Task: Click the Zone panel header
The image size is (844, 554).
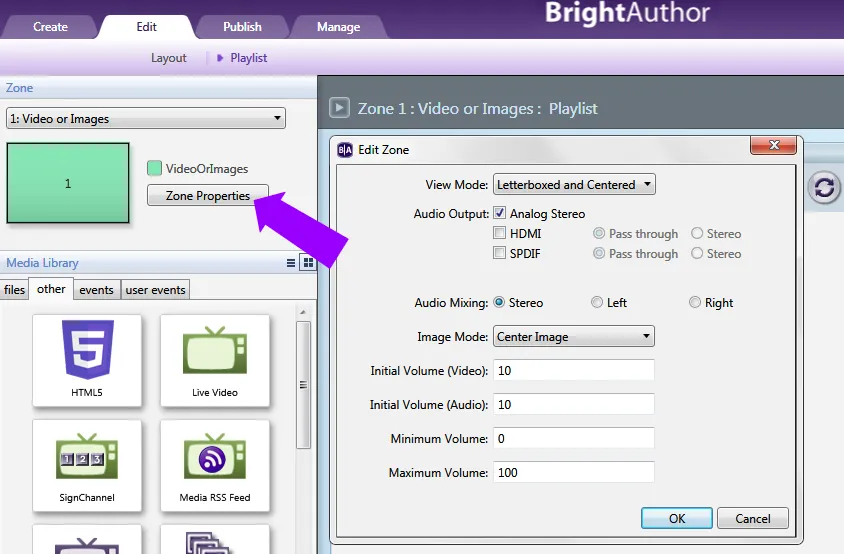Action: [158, 87]
